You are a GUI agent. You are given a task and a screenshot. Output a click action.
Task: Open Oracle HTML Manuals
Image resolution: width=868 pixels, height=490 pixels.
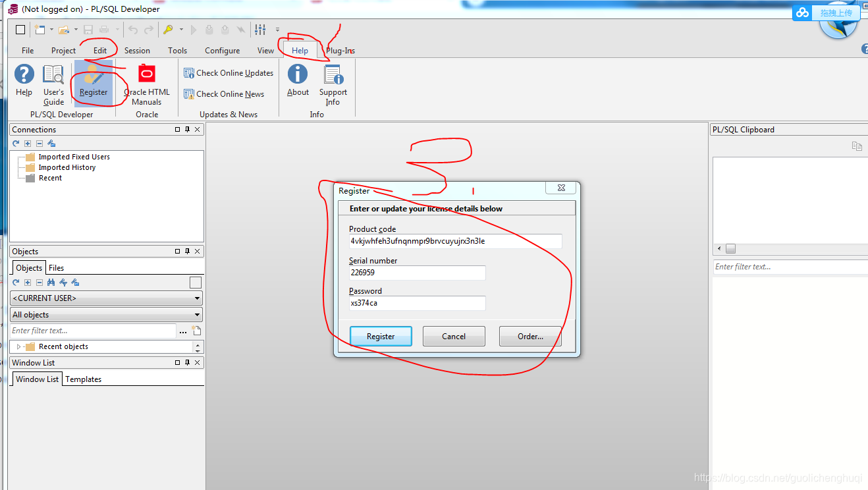pyautogui.click(x=147, y=84)
